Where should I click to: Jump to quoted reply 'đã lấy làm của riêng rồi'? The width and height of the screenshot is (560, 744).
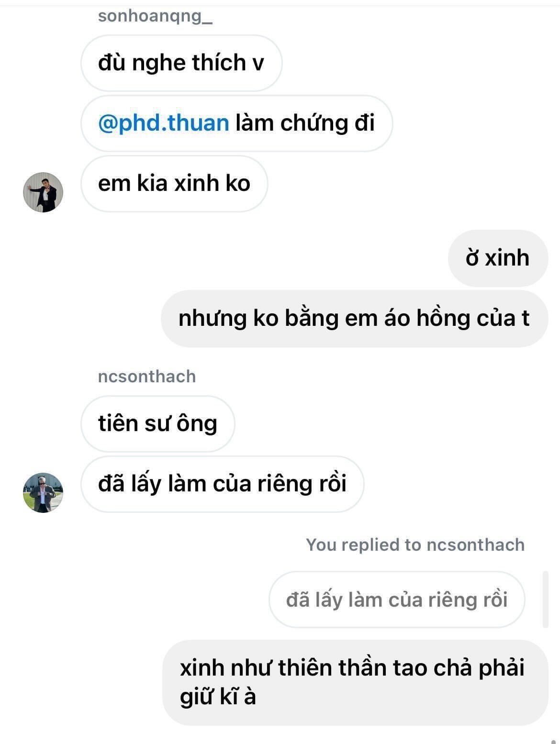tap(397, 600)
